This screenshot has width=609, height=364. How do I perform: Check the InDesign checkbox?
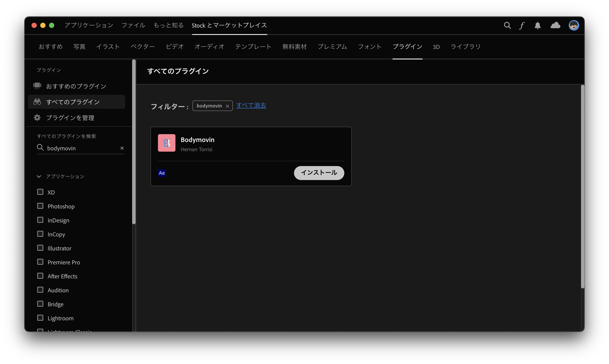pos(40,220)
